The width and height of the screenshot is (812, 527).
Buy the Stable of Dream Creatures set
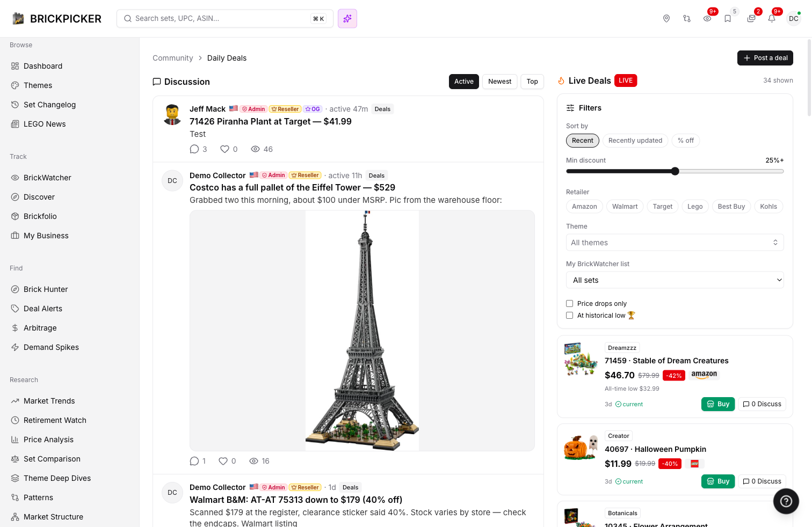point(718,404)
